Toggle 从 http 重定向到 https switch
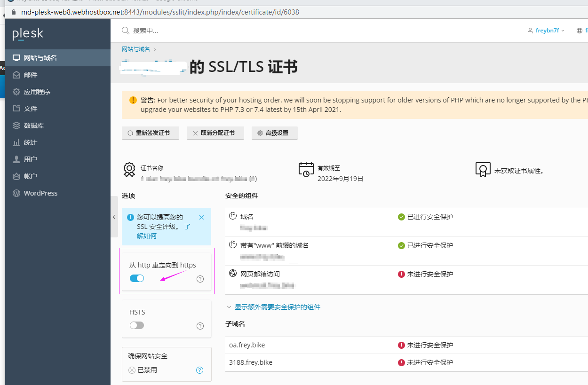The height and width of the screenshot is (385, 588). click(x=137, y=278)
